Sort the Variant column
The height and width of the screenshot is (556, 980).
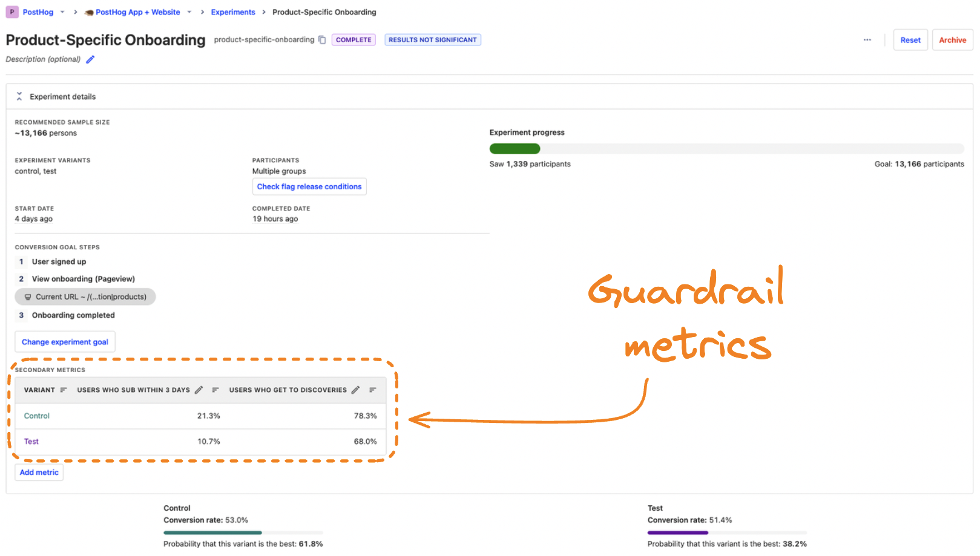point(64,390)
